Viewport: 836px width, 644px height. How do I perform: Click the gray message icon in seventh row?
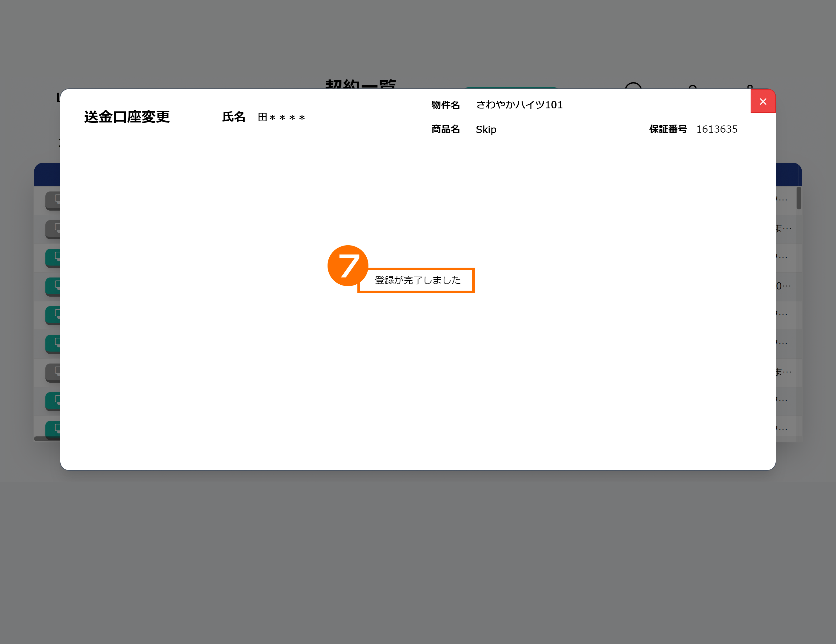(x=53, y=372)
